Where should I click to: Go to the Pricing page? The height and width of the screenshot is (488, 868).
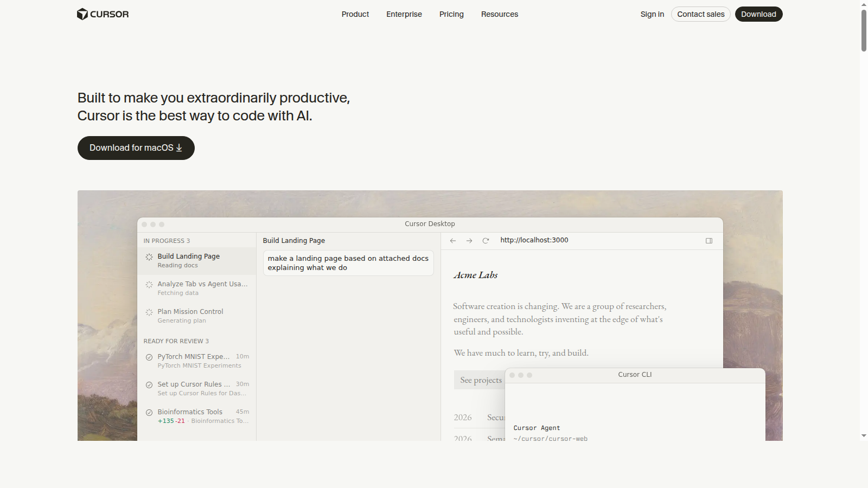tap(451, 14)
